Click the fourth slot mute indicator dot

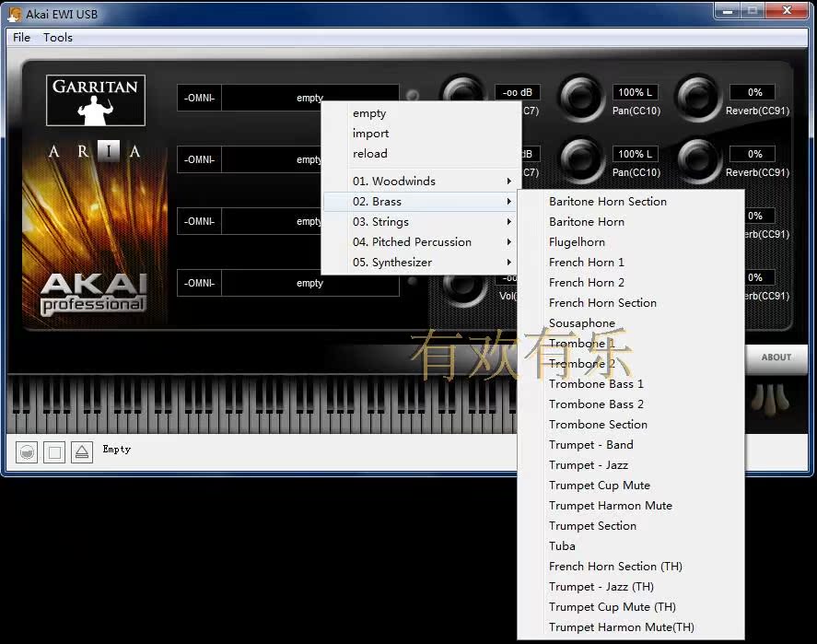pos(412,282)
